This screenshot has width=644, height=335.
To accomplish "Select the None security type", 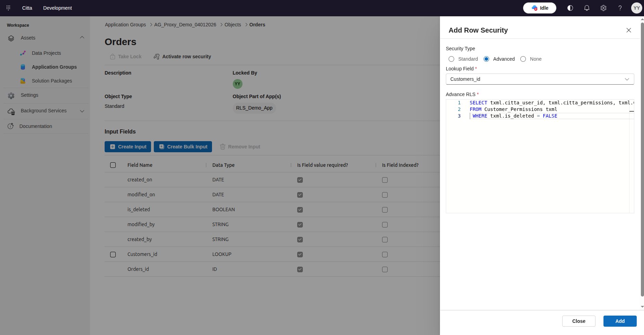I will click(523, 59).
